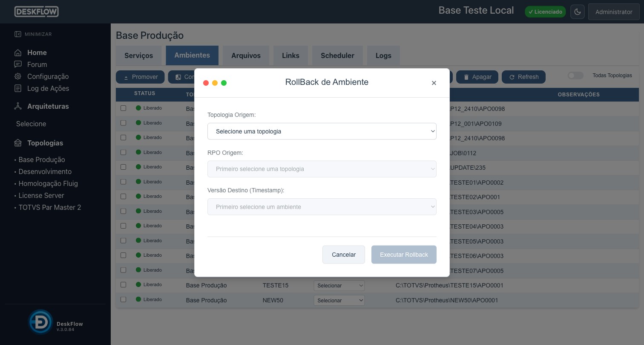The height and width of the screenshot is (345, 644).
Task: Click the NEW50 environment name cell
Action: [x=273, y=300]
